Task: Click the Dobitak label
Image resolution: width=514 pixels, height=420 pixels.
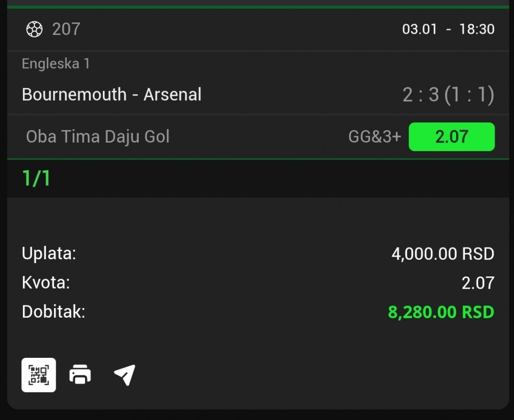Action: (53, 311)
